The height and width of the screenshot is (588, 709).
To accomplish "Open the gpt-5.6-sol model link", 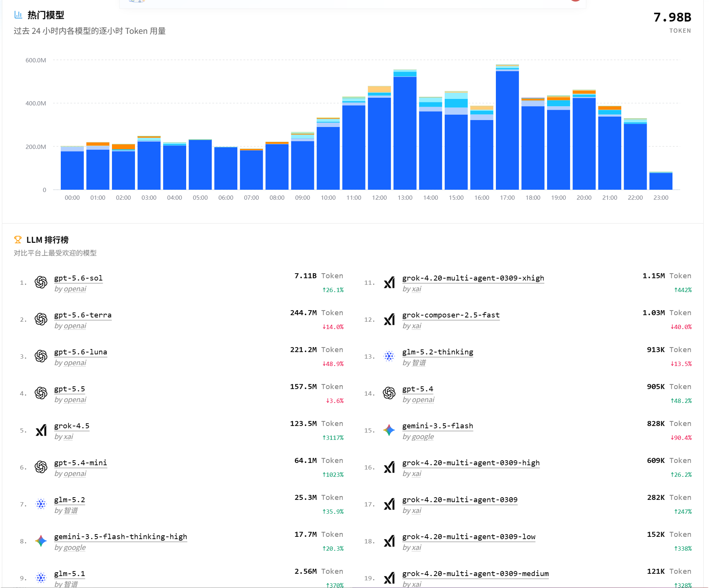I will tap(78, 278).
